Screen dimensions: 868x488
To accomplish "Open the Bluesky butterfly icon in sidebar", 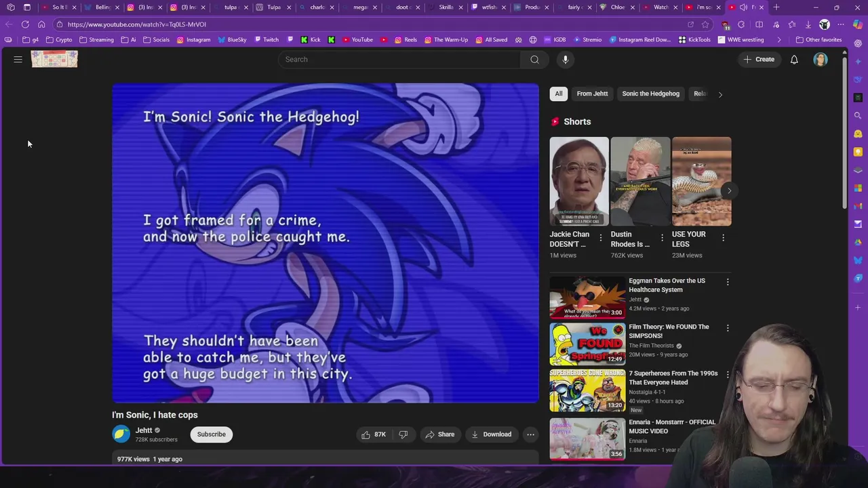I will click(858, 260).
